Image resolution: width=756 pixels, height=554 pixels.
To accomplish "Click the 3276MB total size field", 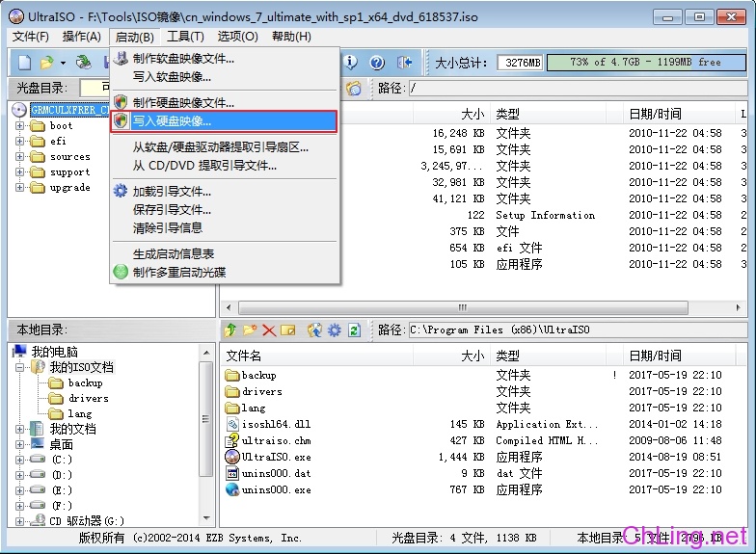I will click(521, 62).
